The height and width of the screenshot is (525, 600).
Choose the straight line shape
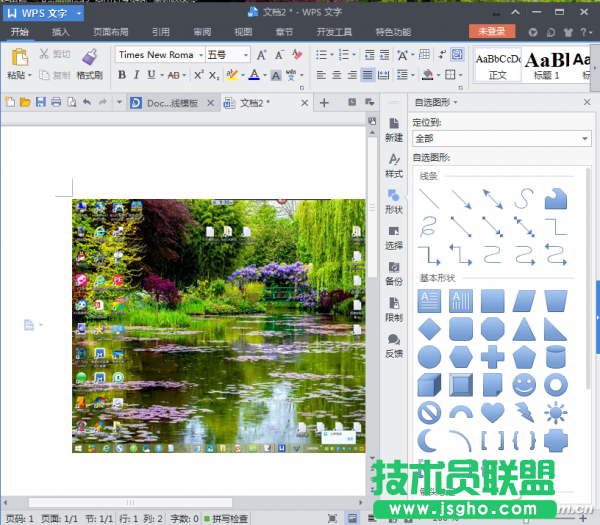click(x=429, y=199)
